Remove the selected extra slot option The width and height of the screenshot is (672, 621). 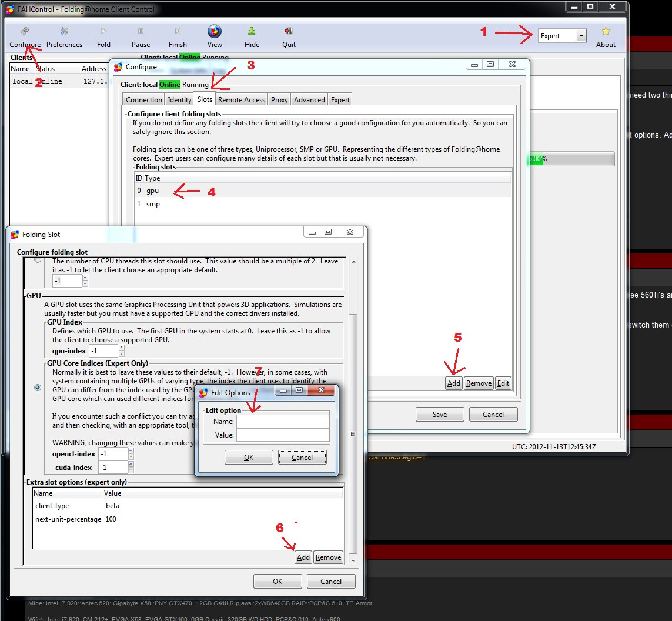(x=328, y=557)
